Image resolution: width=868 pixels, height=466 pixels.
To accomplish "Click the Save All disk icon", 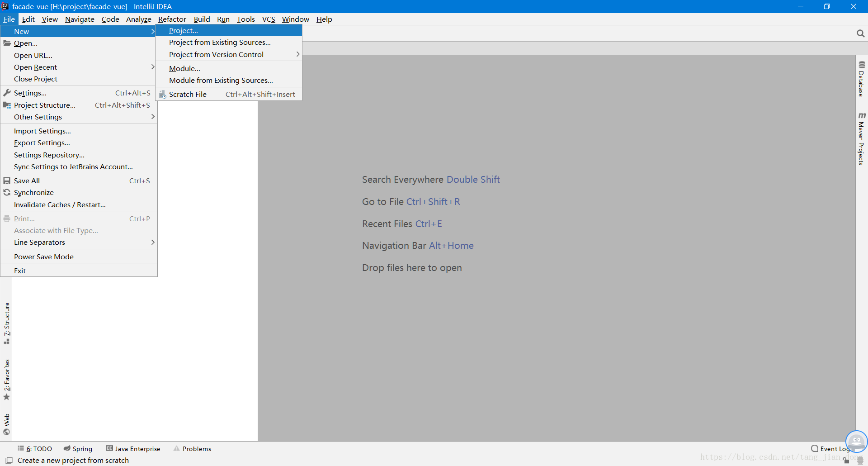I will click(7, 181).
